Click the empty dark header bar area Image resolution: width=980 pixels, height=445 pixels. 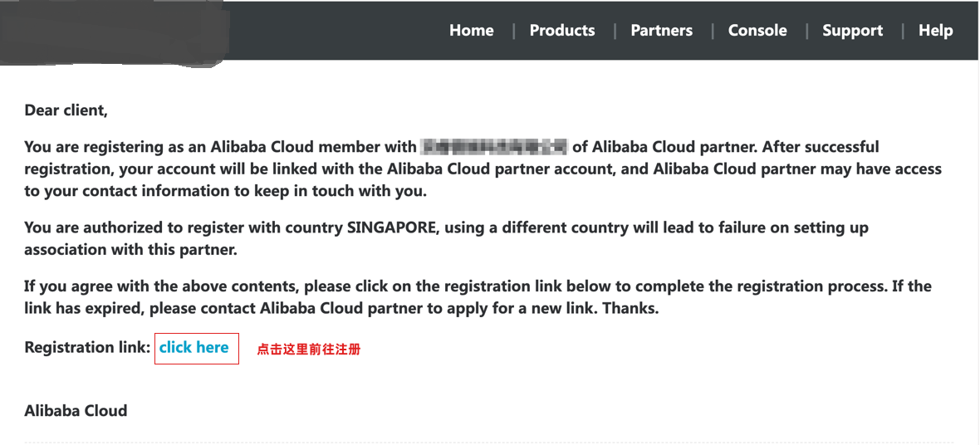coord(332,31)
